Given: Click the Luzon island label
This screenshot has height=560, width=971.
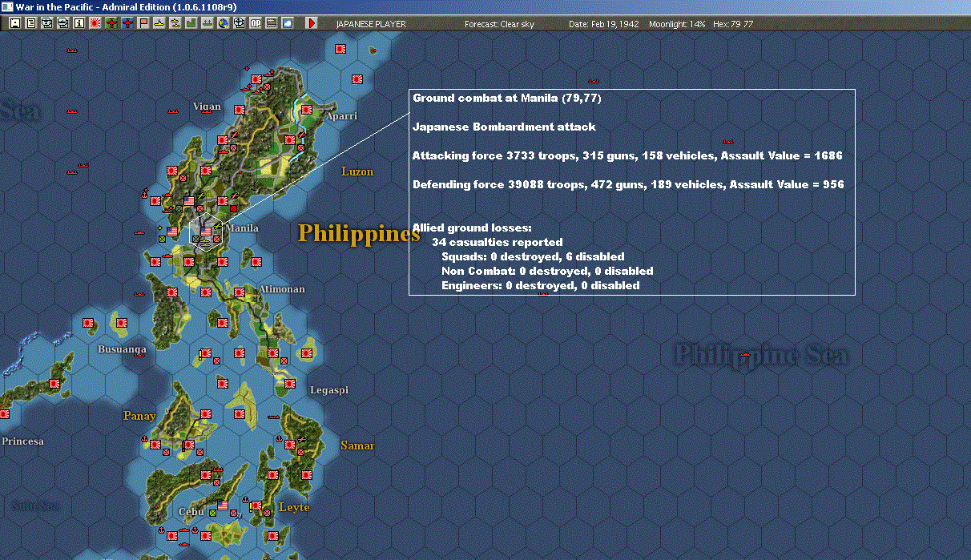Looking at the screenshot, I should click(x=357, y=171).
